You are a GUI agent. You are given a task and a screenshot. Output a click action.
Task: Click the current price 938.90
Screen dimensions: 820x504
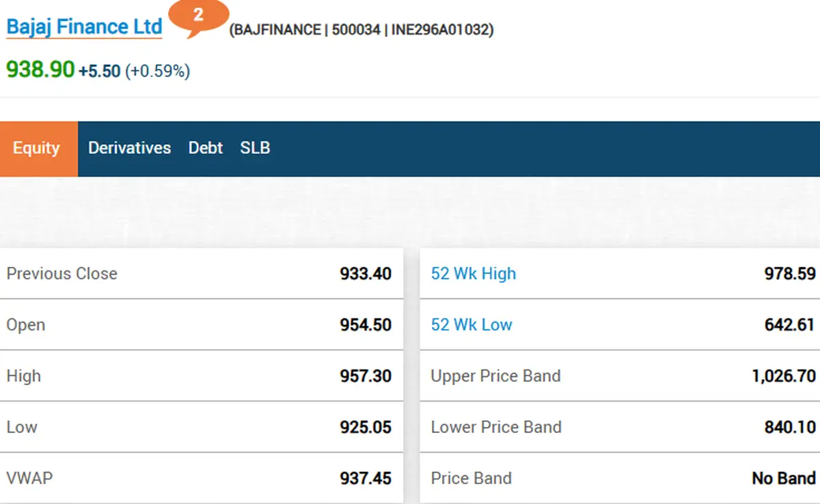tap(40, 70)
